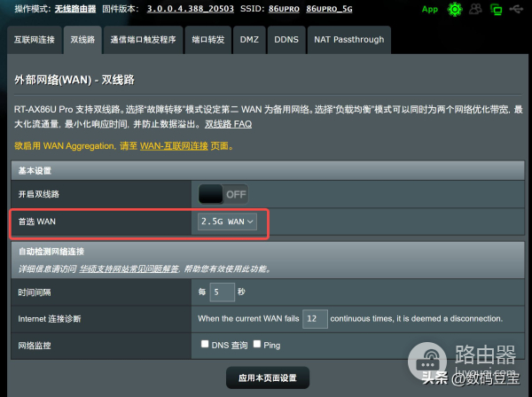Click the 86UPRO SSID link
The height and width of the screenshot is (397, 532).
[284, 9]
